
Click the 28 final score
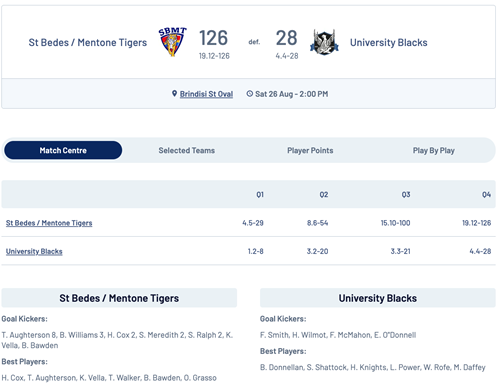[x=286, y=38]
